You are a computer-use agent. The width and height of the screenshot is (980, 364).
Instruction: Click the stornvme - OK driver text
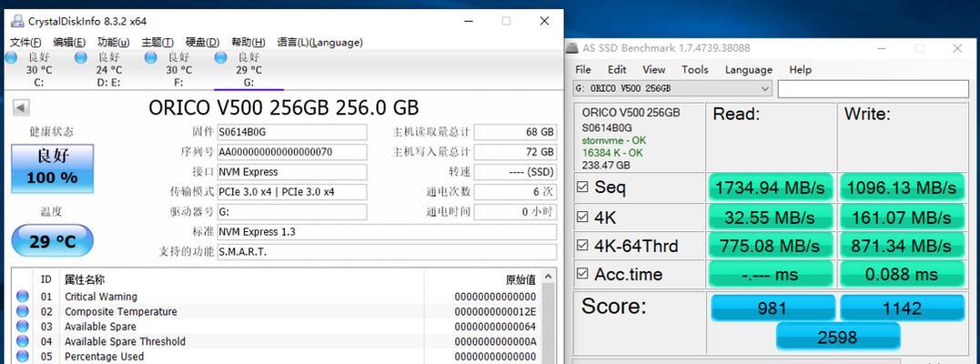pos(615,140)
